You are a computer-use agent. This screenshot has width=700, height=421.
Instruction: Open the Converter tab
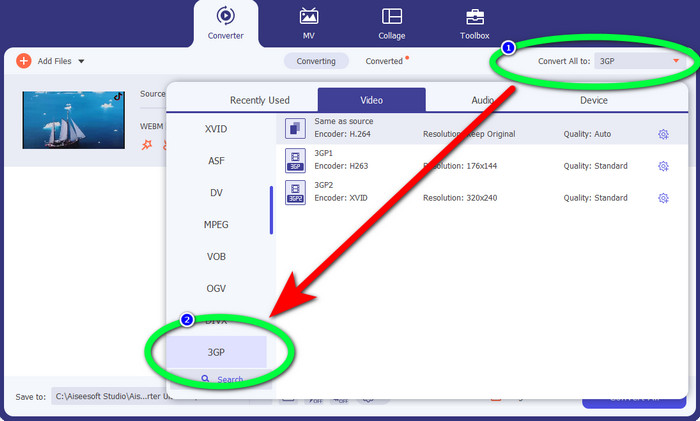[x=225, y=23]
